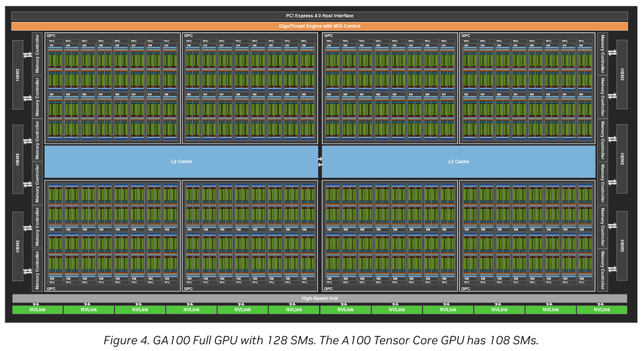
Task: Click the lower arrow icon beside the bottom-right HBM2
Action: pyautogui.click(x=612, y=269)
